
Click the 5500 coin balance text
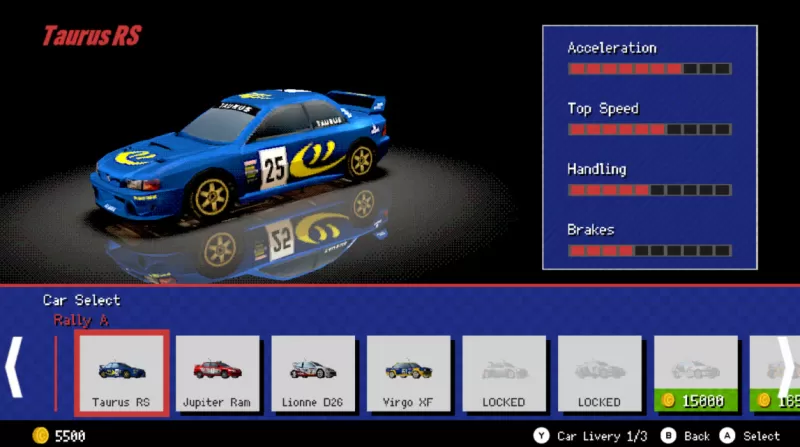[70, 436]
